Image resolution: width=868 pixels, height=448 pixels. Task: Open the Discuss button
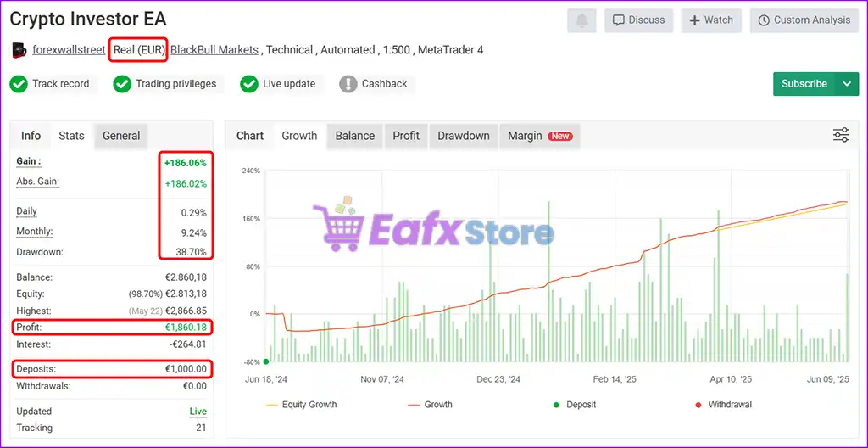[x=639, y=20]
